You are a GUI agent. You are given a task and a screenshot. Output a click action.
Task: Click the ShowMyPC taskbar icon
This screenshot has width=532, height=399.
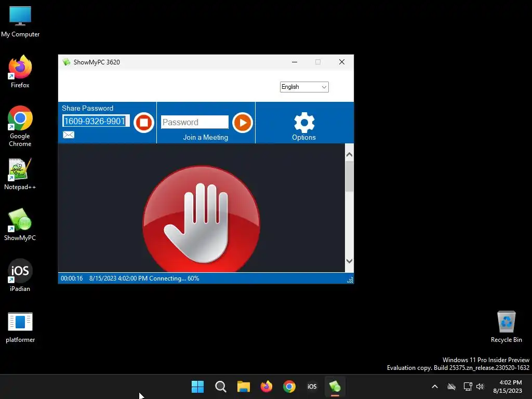point(335,387)
